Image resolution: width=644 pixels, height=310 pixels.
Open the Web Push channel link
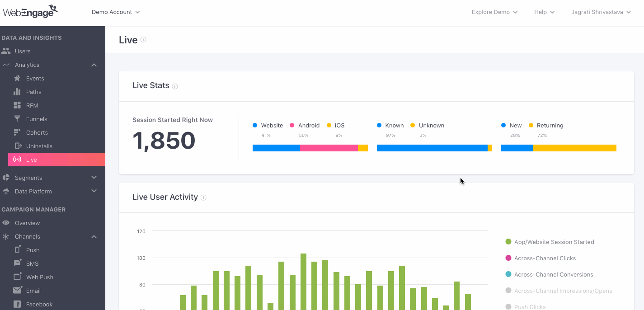40,277
